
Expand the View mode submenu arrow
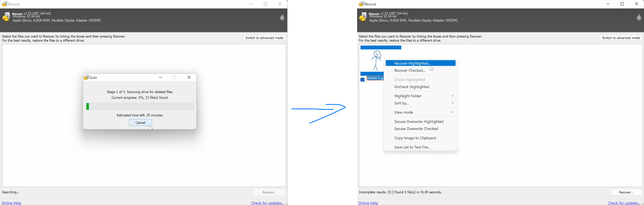[x=453, y=112]
